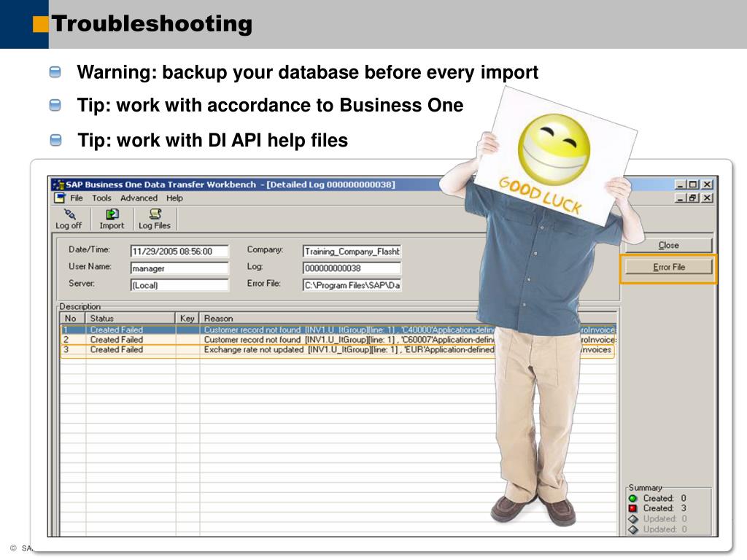The height and width of the screenshot is (560, 747).
Task: Click the Log field showing 000000000038
Action: tap(352, 268)
